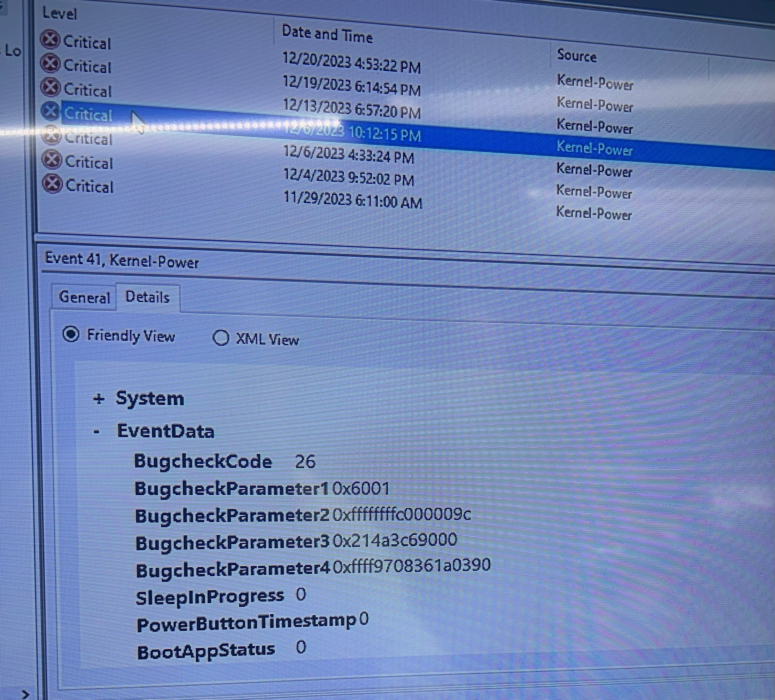Sort by Source column header
The height and width of the screenshot is (700, 775).
coord(577,56)
